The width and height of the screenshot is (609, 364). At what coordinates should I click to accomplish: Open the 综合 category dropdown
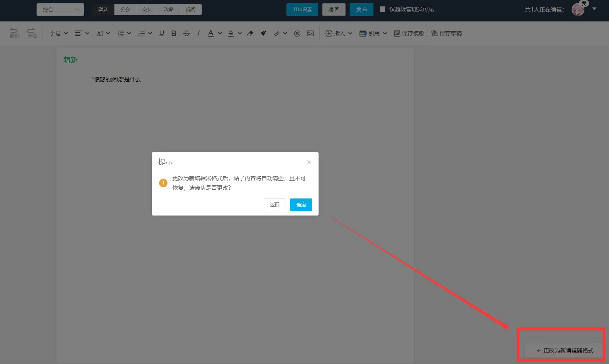tap(60, 10)
